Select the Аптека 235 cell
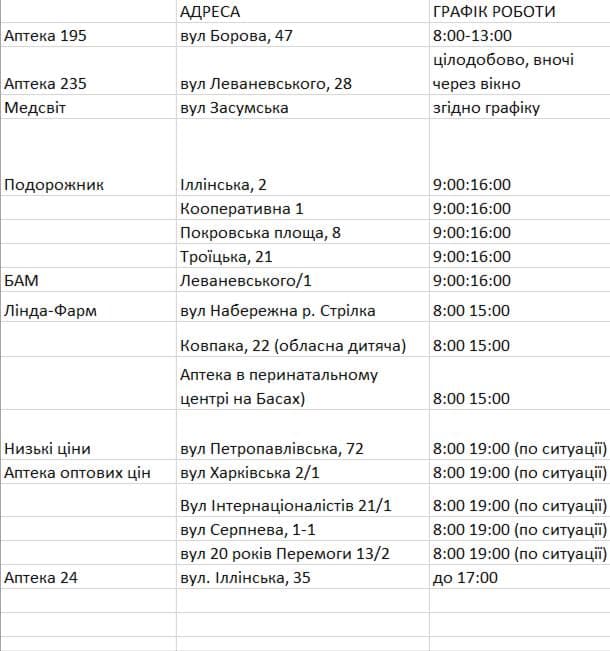610x651 pixels. [x=88, y=71]
